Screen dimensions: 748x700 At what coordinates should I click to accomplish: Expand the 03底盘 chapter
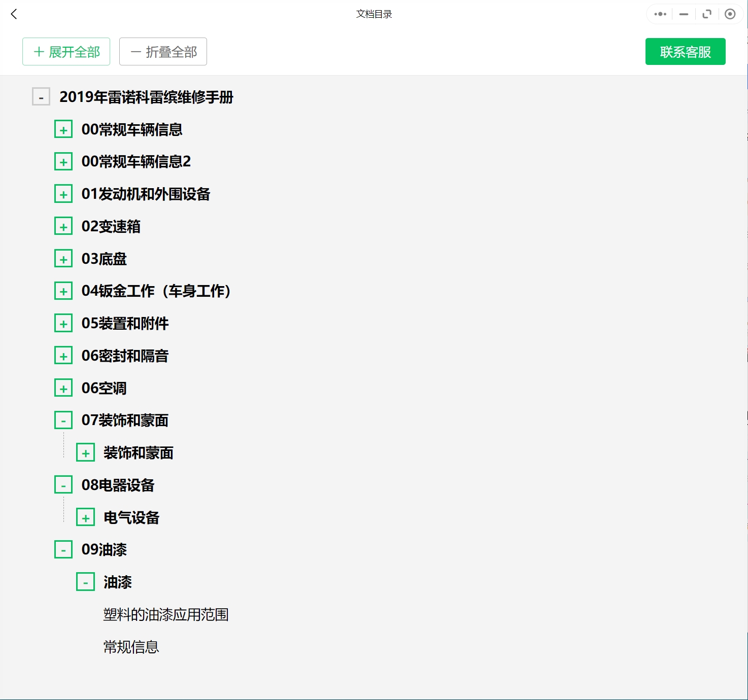pos(63,258)
